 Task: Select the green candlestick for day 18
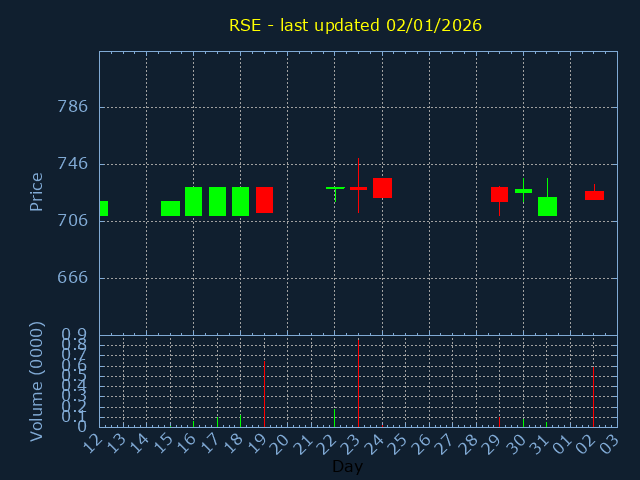pos(240,201)
